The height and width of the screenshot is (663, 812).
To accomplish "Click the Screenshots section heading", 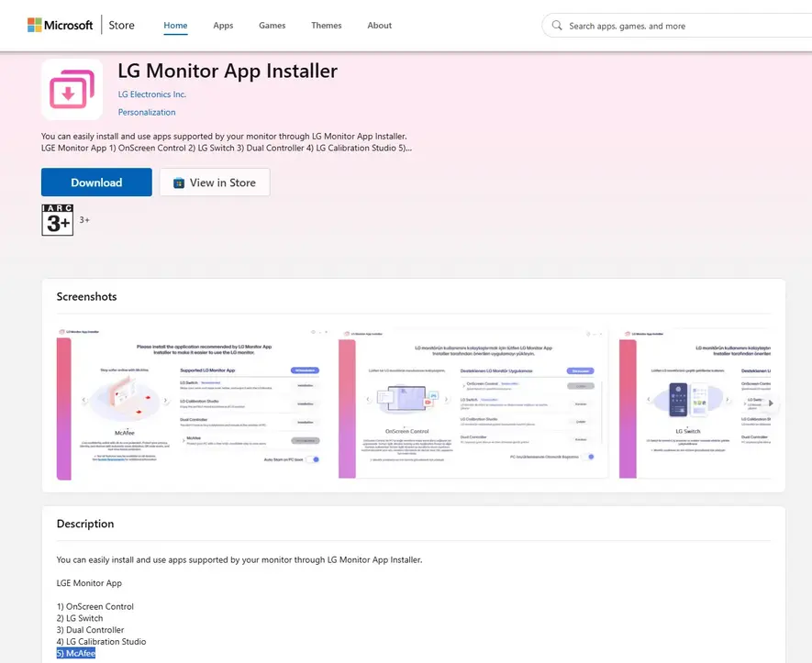I will pyautogui.click(x=86, y=296).
